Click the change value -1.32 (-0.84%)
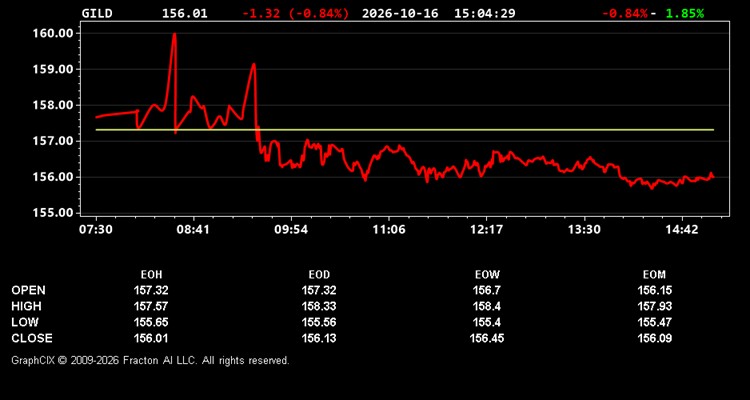The width and height of the screenshot is (750, 400). [296, 13]
